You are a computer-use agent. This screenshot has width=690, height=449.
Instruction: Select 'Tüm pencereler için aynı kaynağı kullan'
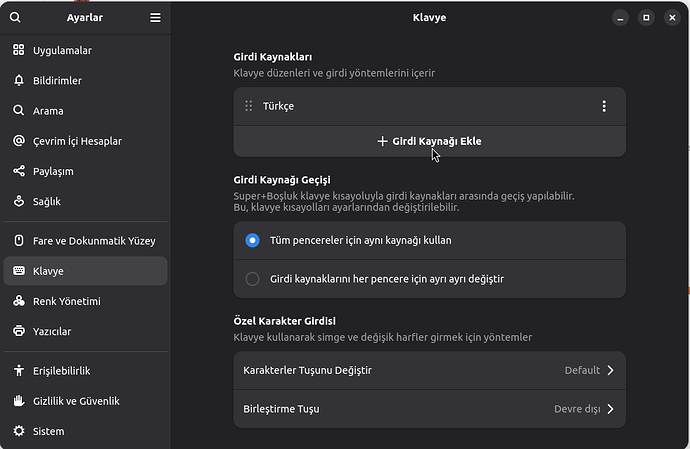[x=252, y=240]
